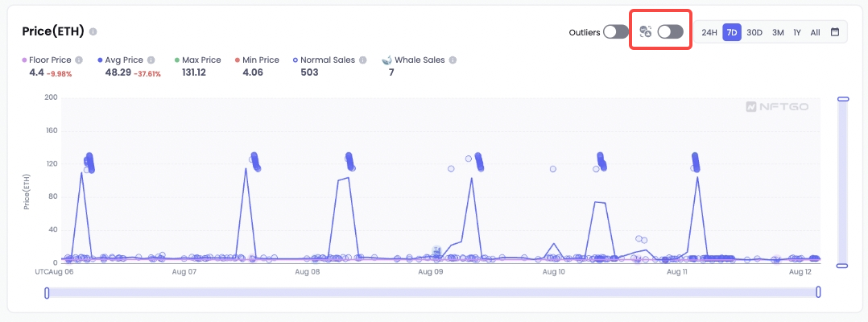Click the top handle of vertical zoom slider
868x322 pixels.
(x=843, y=99)
